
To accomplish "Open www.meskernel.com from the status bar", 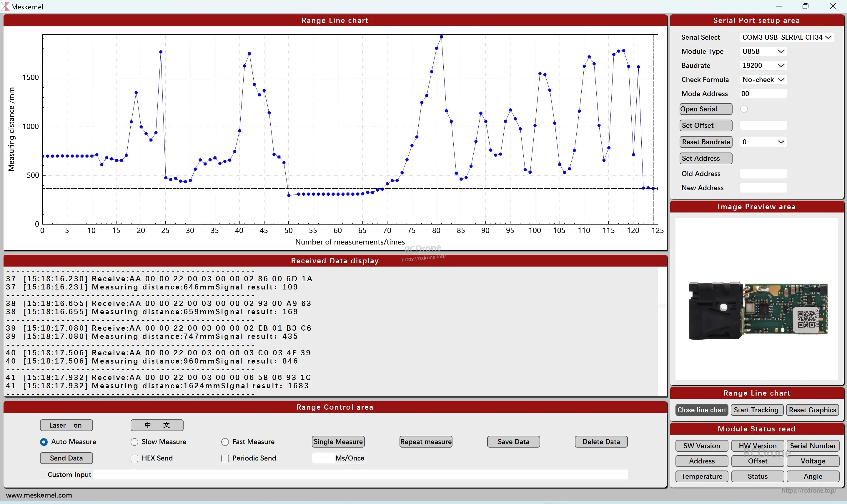I will [x=39, y=495].
